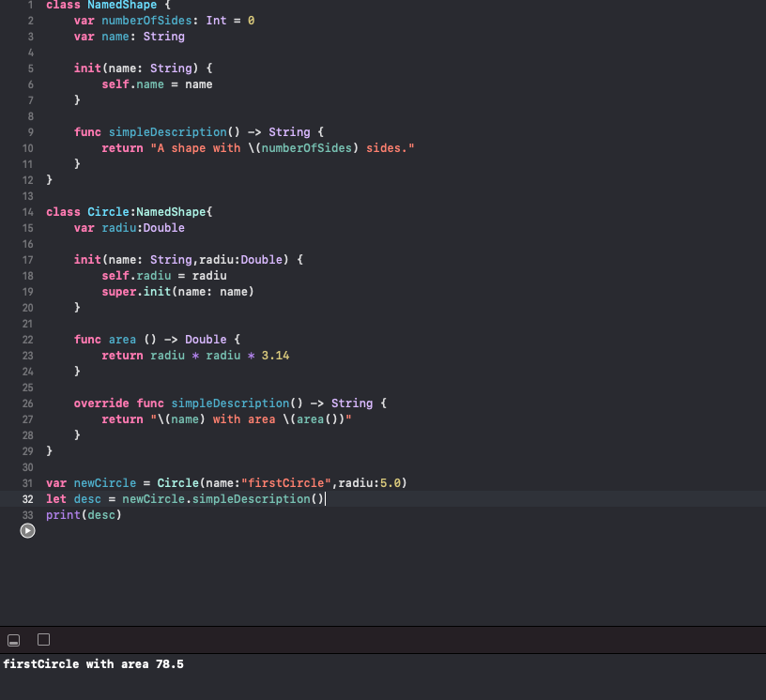This screenshot has width=766, height=700.
Task: Click 'var radiu:Double' on line 15
Action: (130, 228)
